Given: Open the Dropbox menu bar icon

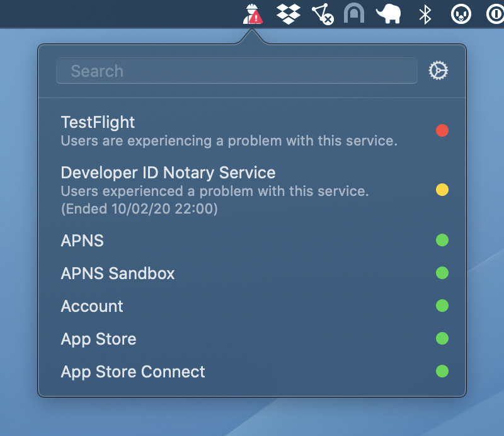Looking at the screenshot, I should [x=289, y=14].
